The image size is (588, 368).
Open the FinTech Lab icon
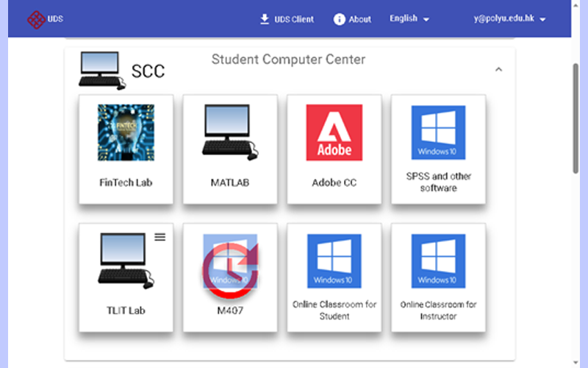point(126,132)
